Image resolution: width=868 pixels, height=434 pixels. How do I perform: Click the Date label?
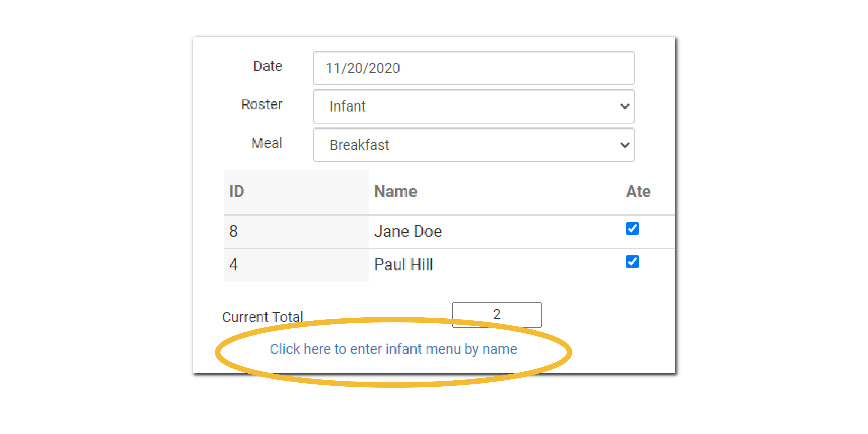pos(268,66)
